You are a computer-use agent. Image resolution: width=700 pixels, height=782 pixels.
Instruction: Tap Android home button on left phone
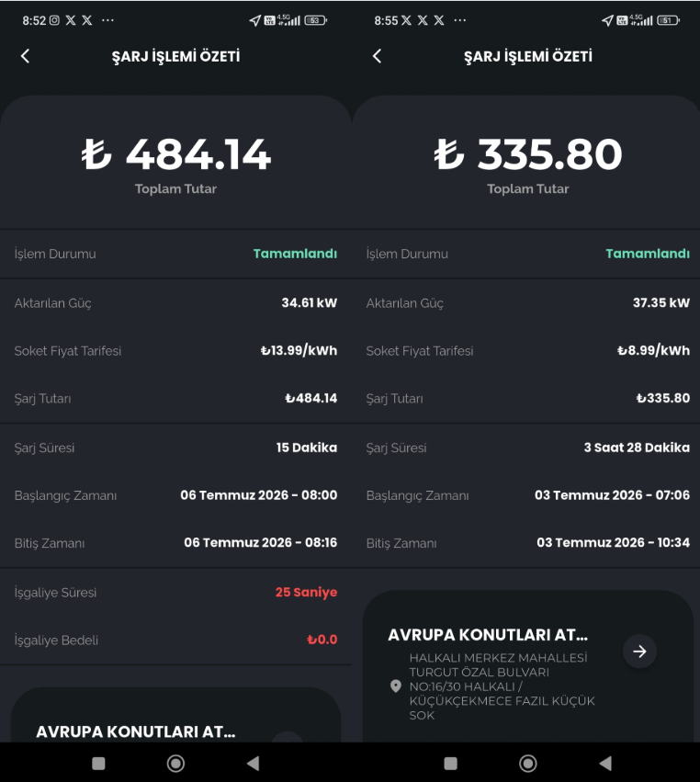[175, 763]
